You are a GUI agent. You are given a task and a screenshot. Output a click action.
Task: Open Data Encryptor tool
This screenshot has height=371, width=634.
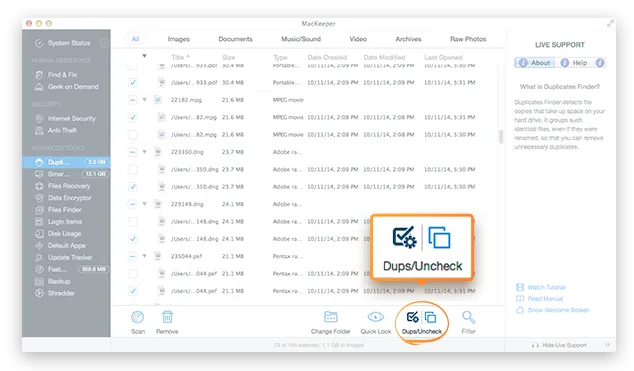pos(63,198)
